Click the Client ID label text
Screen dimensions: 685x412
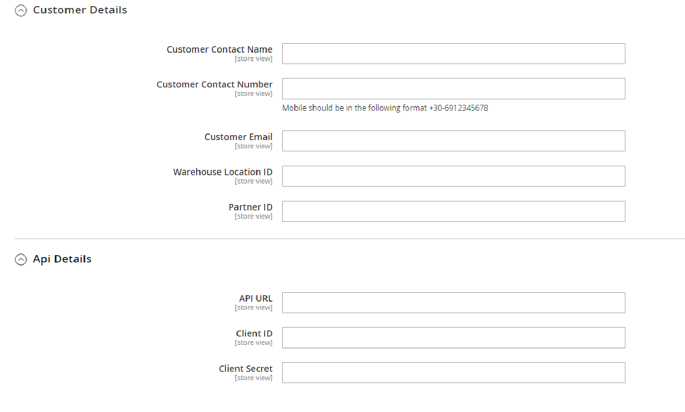click(x=254, y=333)
